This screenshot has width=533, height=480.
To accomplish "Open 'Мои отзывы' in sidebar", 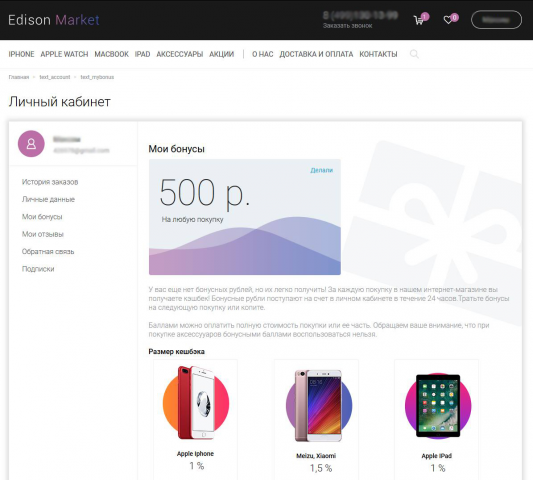I will pyautogui.click(x=43, y=234).
